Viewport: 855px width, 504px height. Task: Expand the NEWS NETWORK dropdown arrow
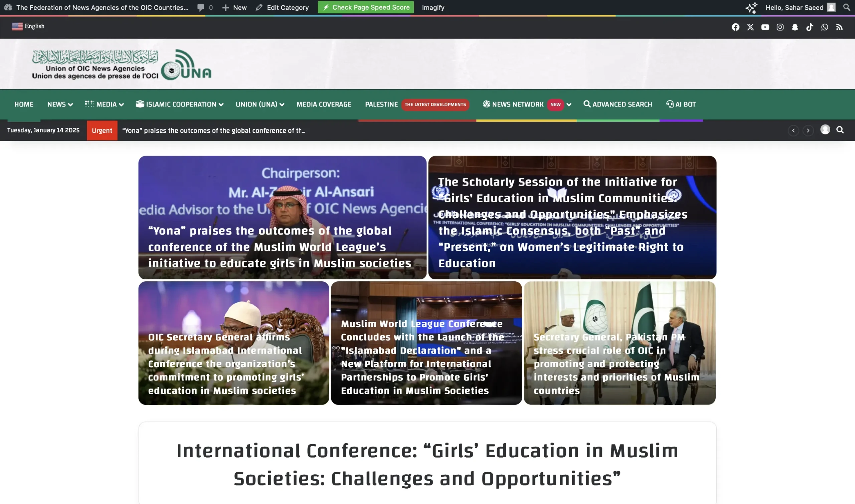click(x=569, y=104)
